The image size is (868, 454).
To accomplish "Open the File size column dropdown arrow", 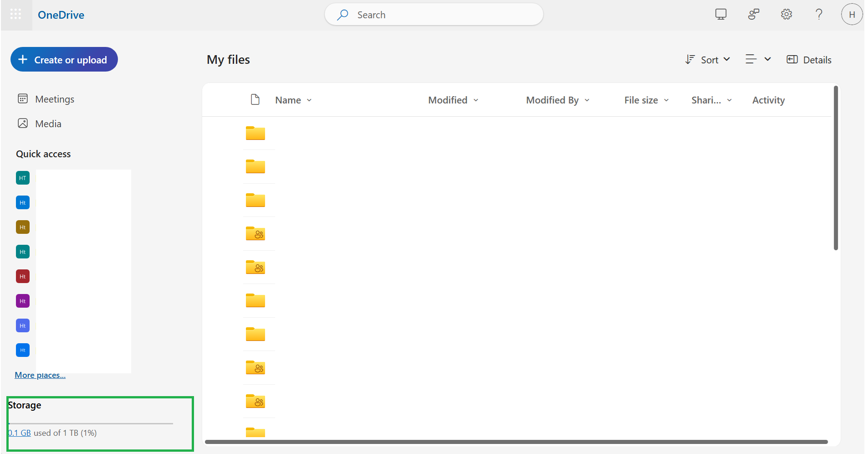I will (666, 100).
